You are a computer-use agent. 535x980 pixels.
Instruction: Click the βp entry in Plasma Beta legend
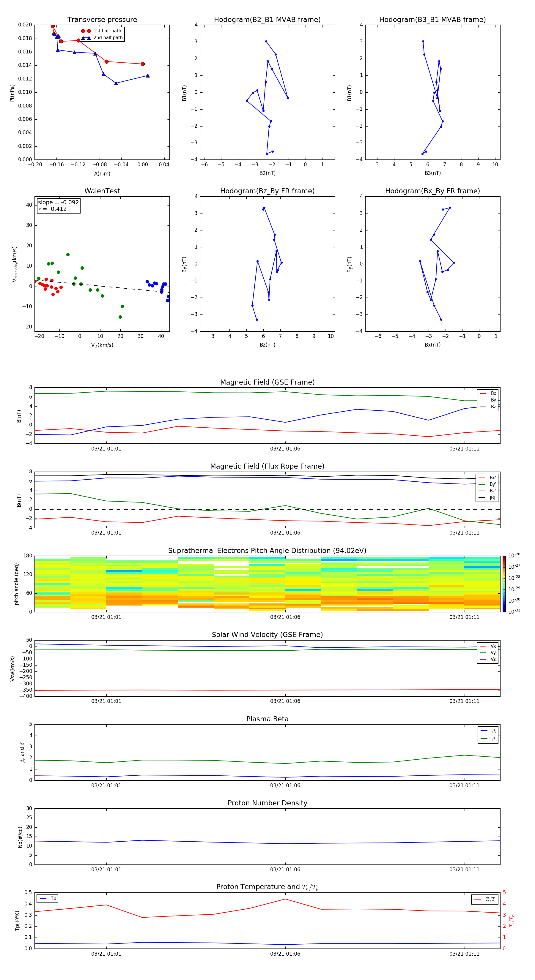click(x=489, y=731)
